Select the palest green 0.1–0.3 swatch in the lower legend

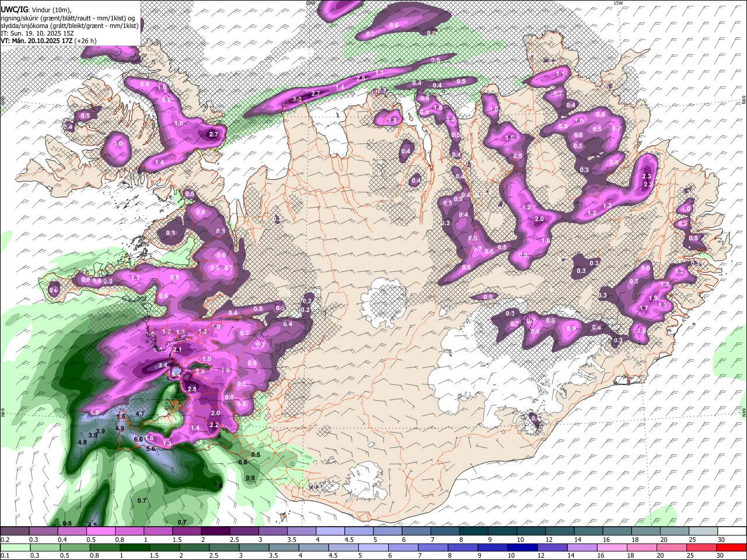pos(15,547)
